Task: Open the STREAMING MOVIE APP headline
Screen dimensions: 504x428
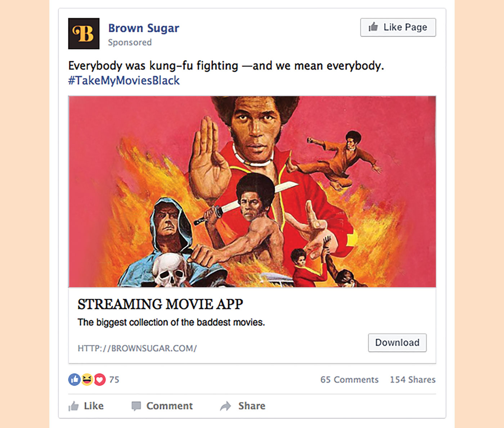Action: [160, 305]
